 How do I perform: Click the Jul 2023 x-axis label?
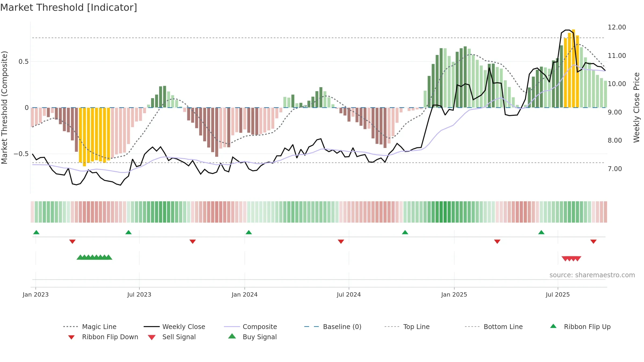tap(139, 295)
